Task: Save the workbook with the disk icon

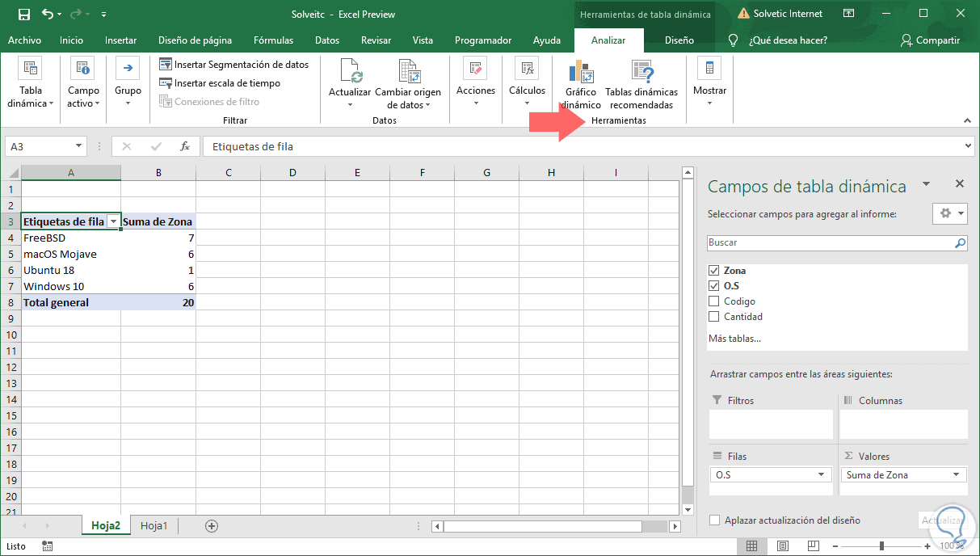Action: click(x=23, y=15)
